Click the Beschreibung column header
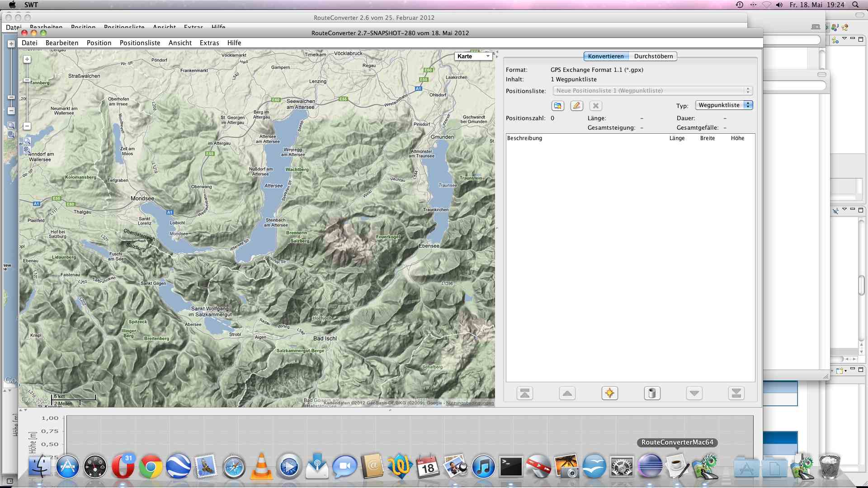 click(x=524, y=138)
